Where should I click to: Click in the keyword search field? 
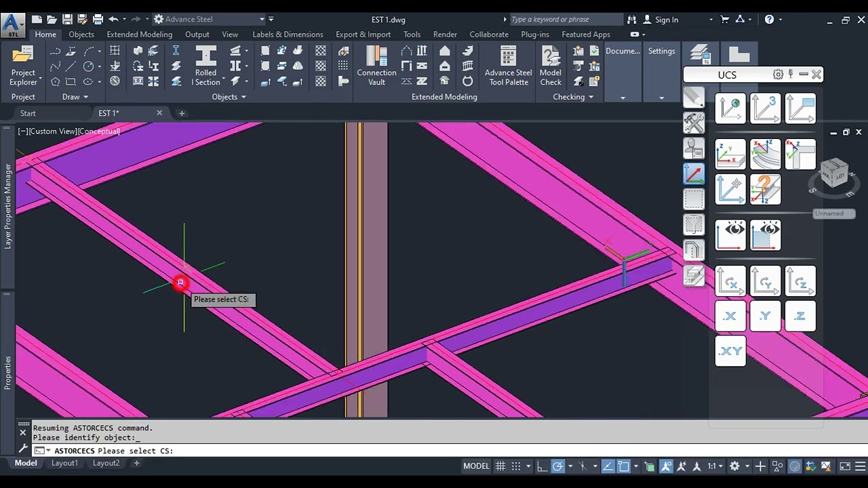point(565,20)
